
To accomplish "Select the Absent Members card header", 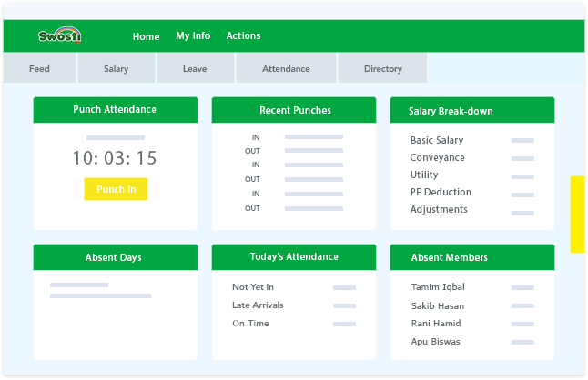I will tap(472, 257).
